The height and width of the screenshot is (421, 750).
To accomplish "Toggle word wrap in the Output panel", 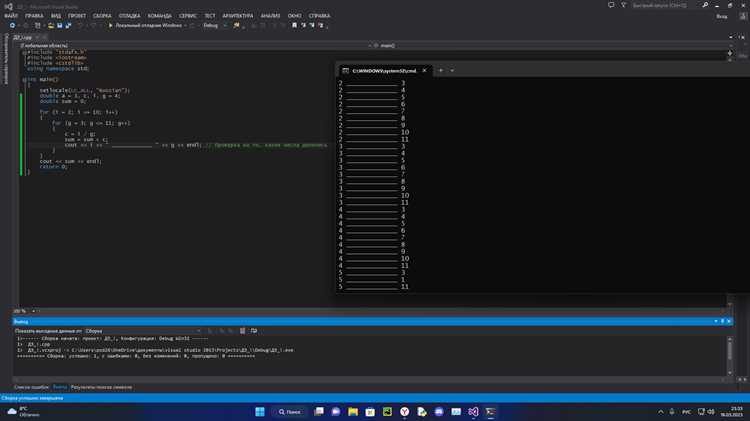I will [254, 331].
